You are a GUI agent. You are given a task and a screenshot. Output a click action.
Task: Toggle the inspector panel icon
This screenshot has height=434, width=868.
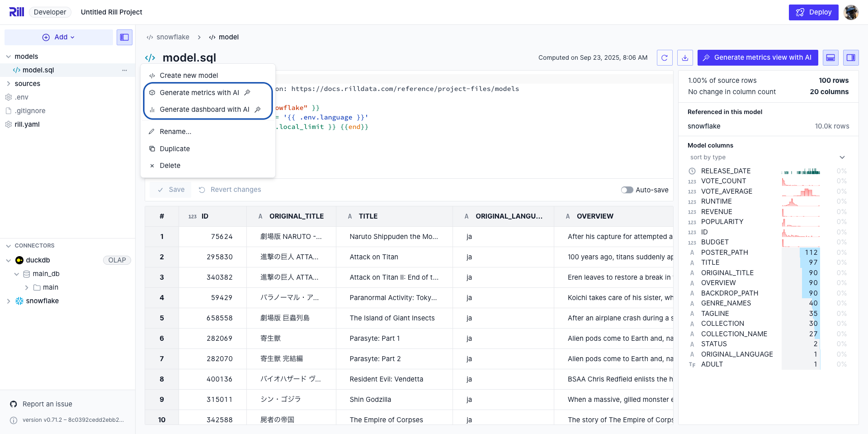850,57
